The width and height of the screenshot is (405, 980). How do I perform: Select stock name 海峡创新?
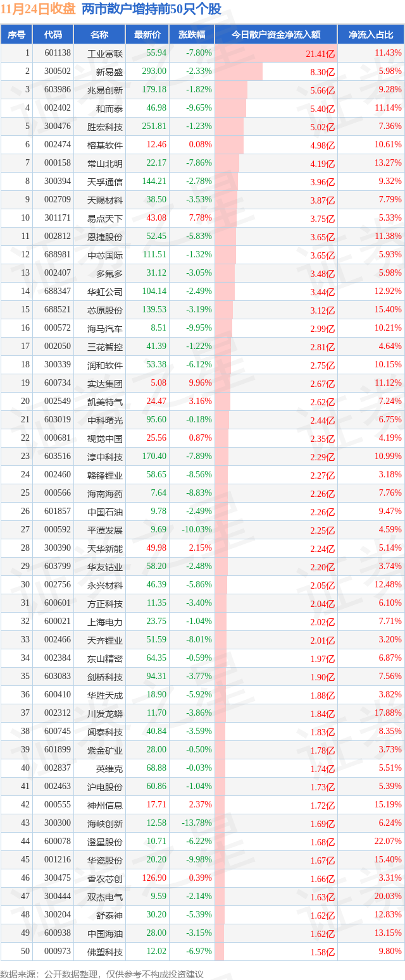click(x=105, y=823)
